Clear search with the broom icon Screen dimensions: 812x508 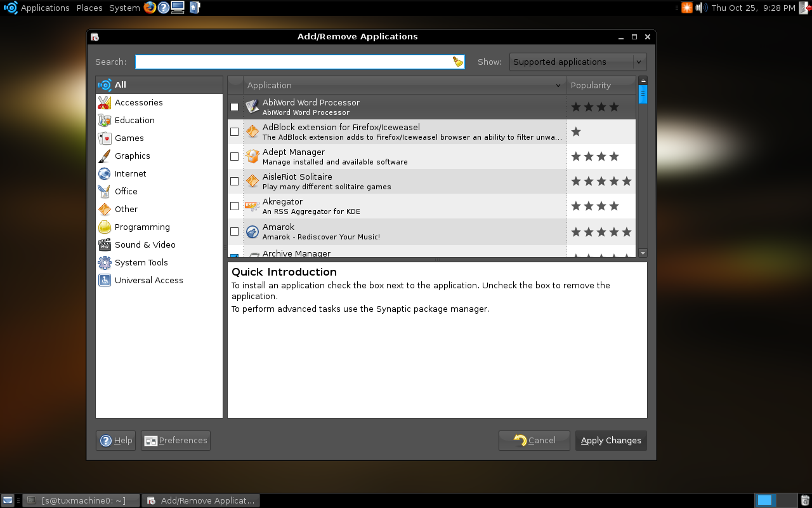pyautogui.click(x=458, y=62)
